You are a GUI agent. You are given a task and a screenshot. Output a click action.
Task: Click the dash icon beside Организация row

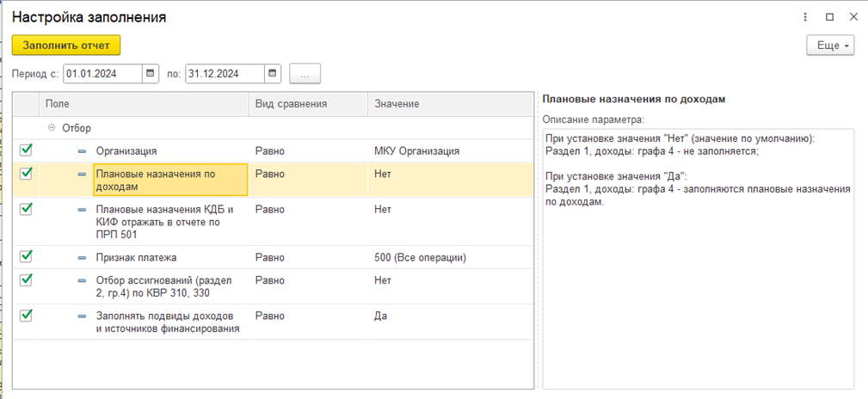83,150
